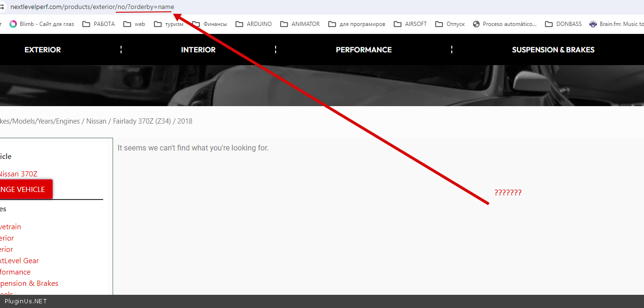Open the Blimb bookmark icon
644x308 pixels.
click(13, 24)
